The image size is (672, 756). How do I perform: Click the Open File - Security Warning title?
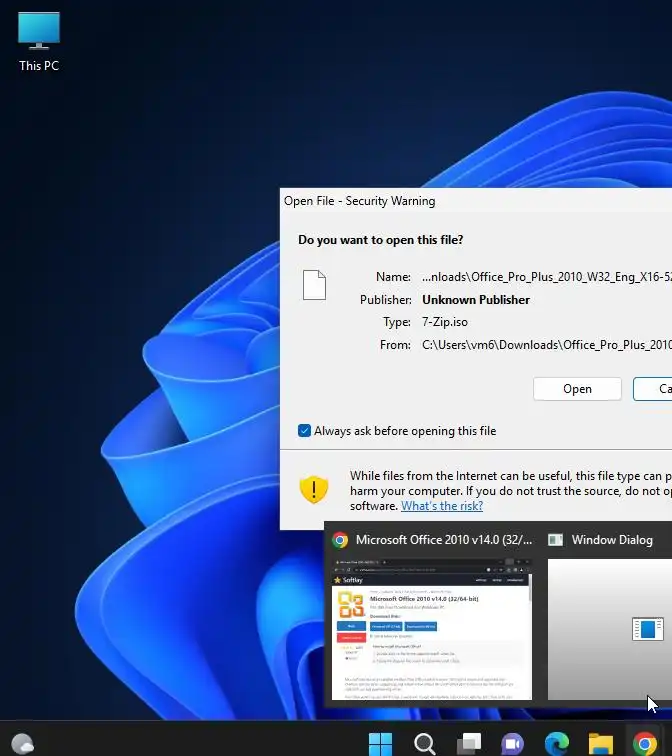[x=360, y=201]
